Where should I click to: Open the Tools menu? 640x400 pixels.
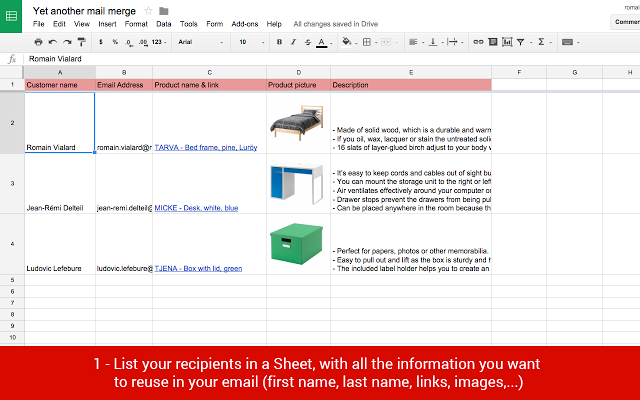coord(189,24)
